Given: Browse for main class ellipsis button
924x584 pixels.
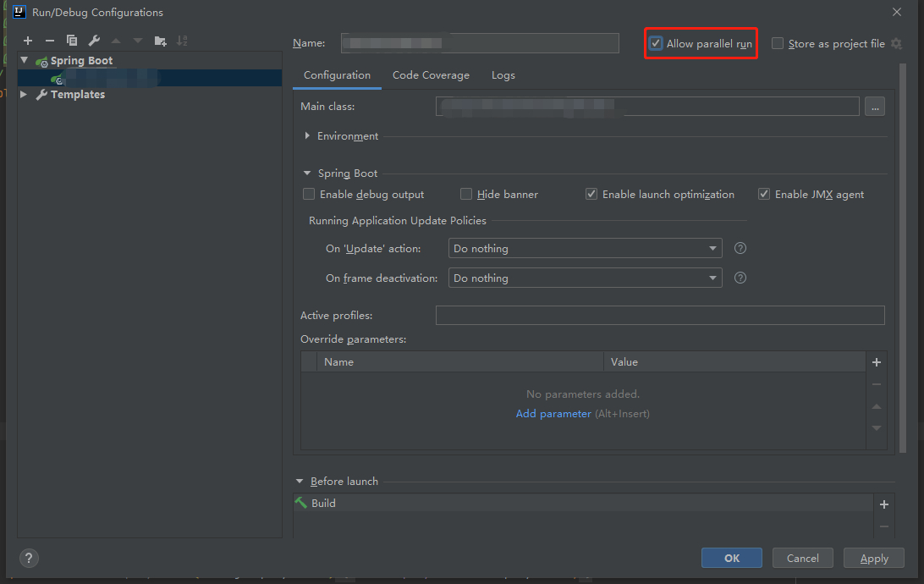Looking at the screenshot, I should 875,107.
